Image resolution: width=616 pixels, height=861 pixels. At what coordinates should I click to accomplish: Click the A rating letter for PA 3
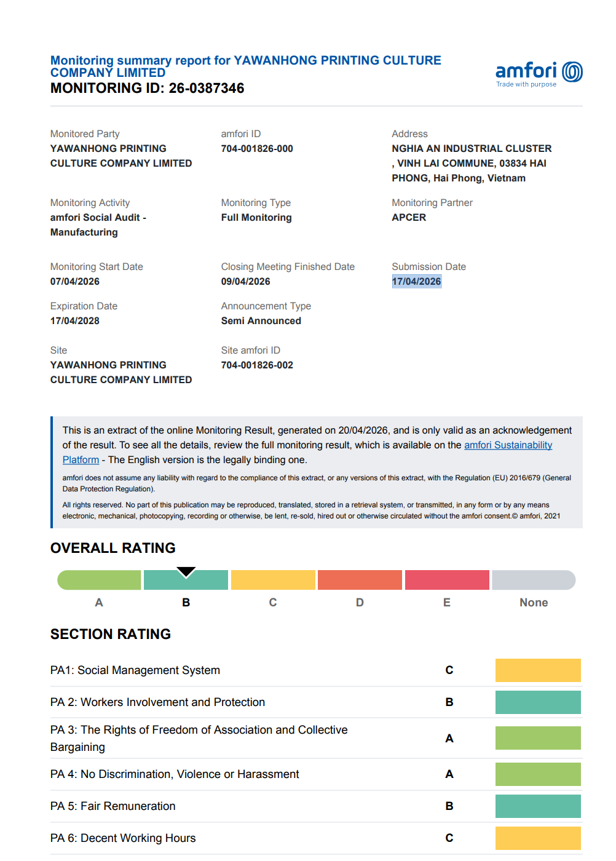(449, 739)
